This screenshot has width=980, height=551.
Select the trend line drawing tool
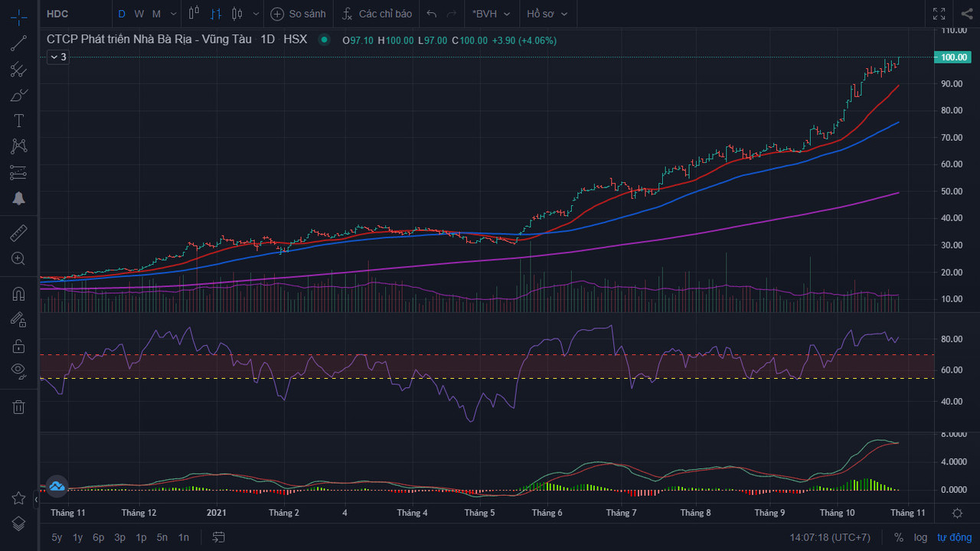[18, 44]
